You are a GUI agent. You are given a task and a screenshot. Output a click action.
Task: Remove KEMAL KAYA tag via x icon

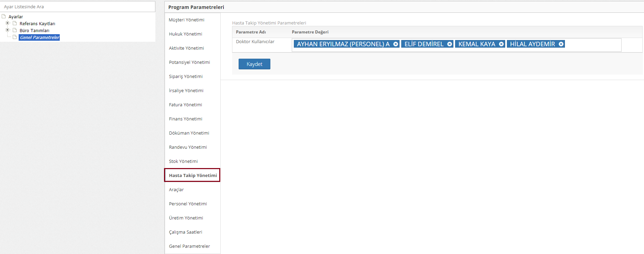[x=501, y=44]
